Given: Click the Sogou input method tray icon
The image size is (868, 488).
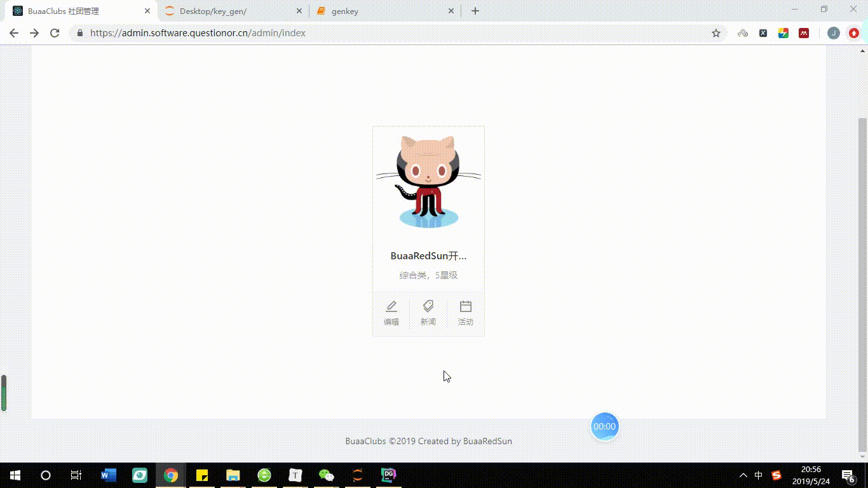Looking at the screenshot, I should tap(776, 475).
